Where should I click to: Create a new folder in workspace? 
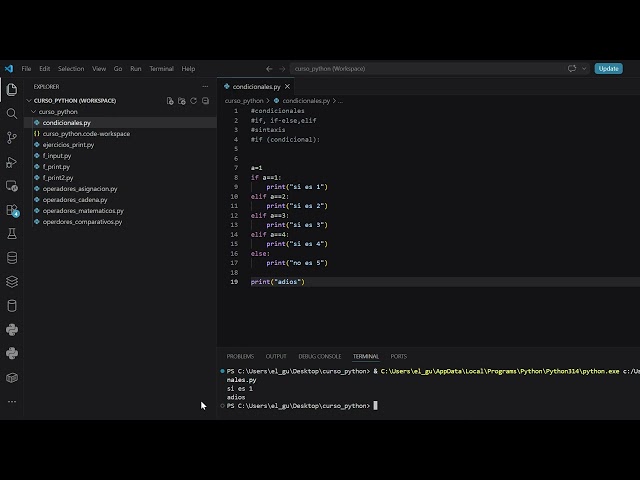click(182, 101)
